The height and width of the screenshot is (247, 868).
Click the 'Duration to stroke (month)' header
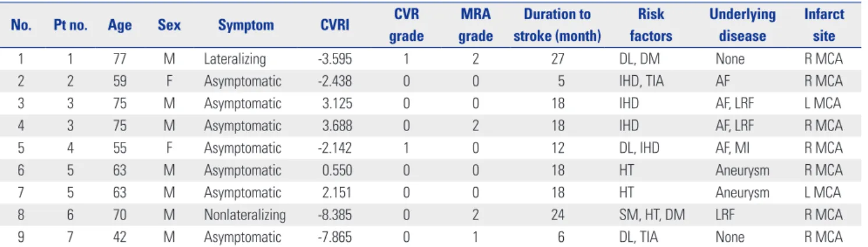tap(557, 26)
